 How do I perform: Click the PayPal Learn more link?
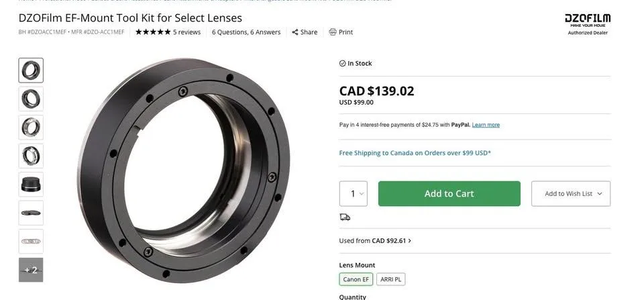(486, 125)
